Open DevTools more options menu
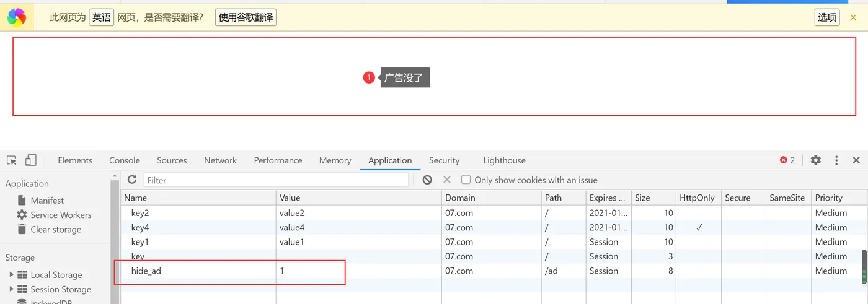Screen dimensions: 868x304 (x=836, y=160)
